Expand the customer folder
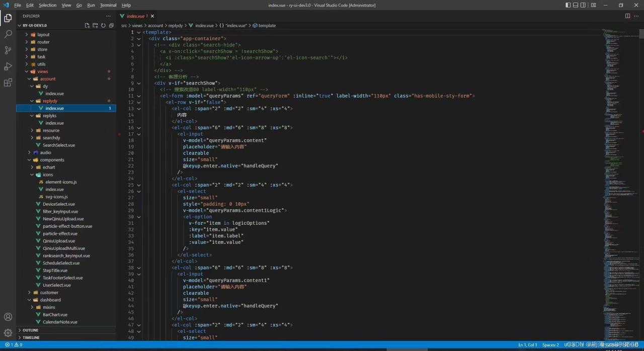The image size is (644, 351). pos(49,293)
